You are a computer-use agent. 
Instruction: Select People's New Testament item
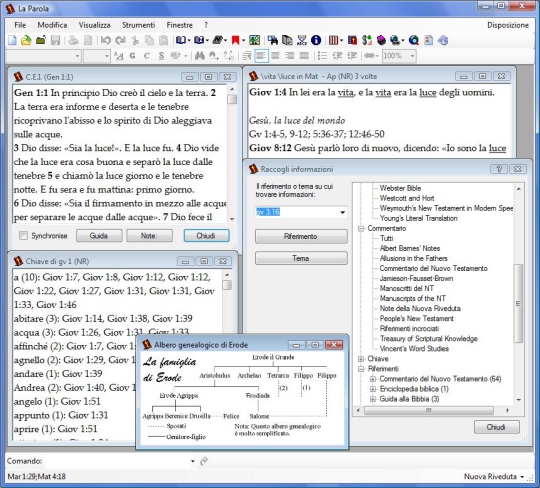click(x=416, y=319)
